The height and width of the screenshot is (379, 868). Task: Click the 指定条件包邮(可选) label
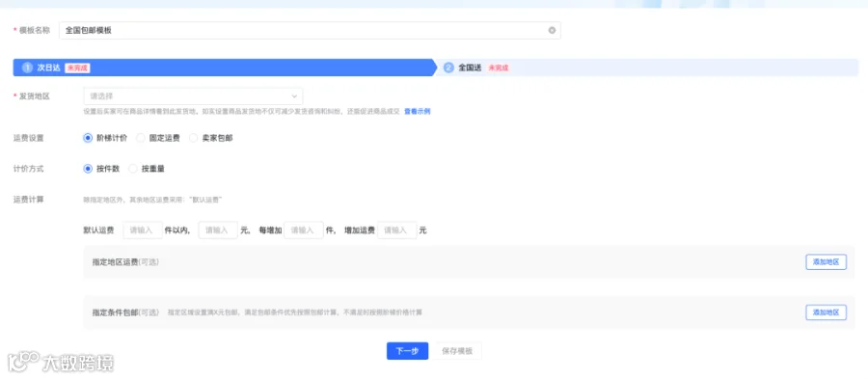click(x=125, y=312)
